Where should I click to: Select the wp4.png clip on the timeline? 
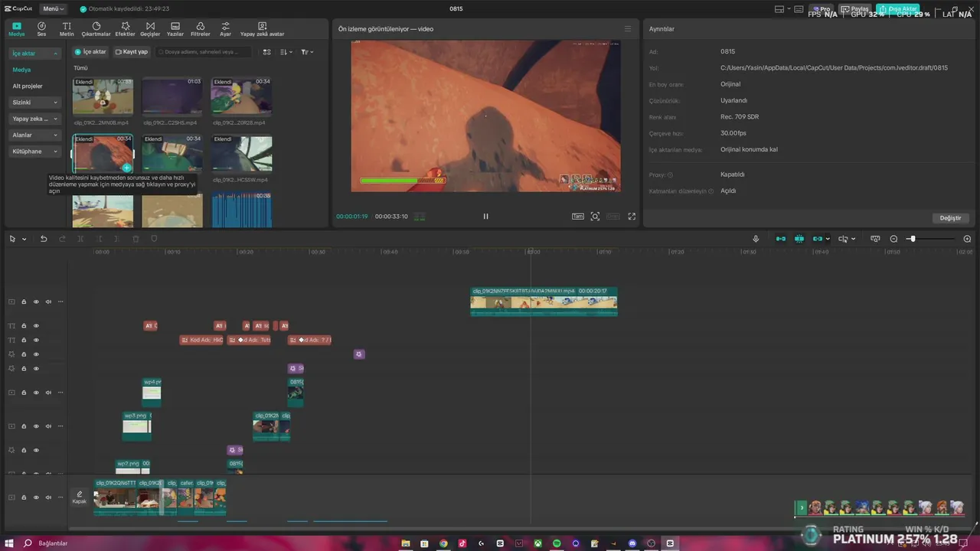[x=152, y=392]
